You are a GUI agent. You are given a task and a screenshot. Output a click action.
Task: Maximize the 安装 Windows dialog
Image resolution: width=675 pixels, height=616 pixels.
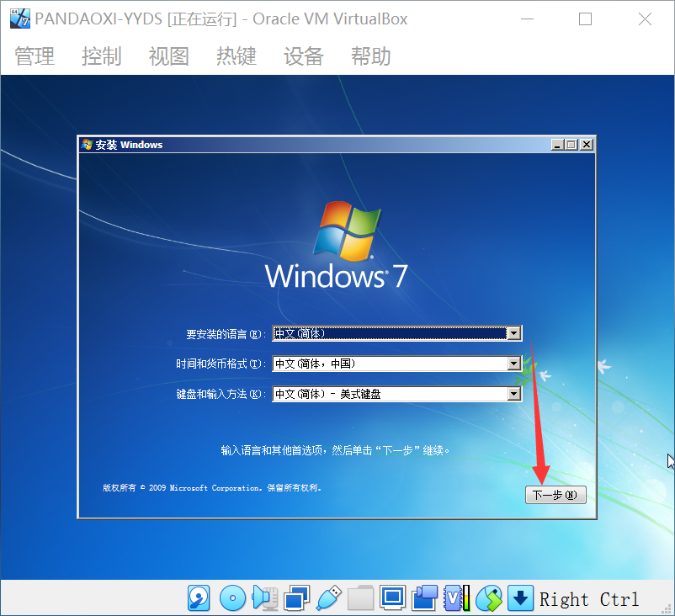pyautogui.click(x=572, y=145)
